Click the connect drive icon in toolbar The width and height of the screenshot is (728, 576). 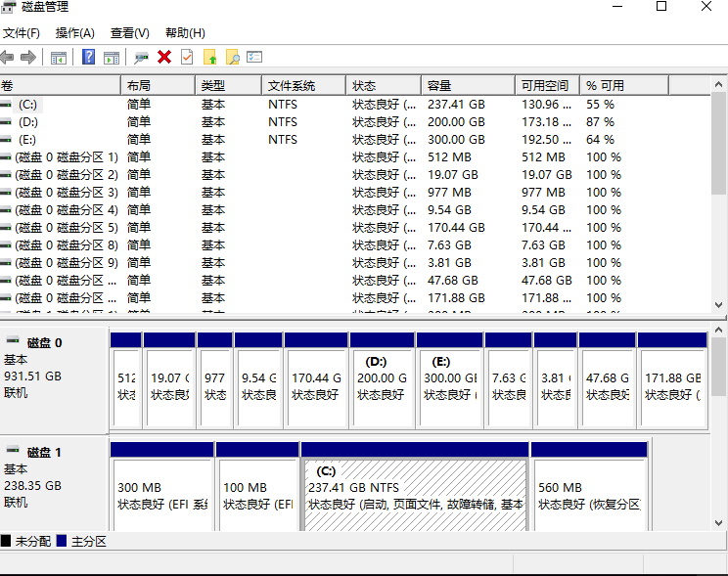(x=142, y=57)
